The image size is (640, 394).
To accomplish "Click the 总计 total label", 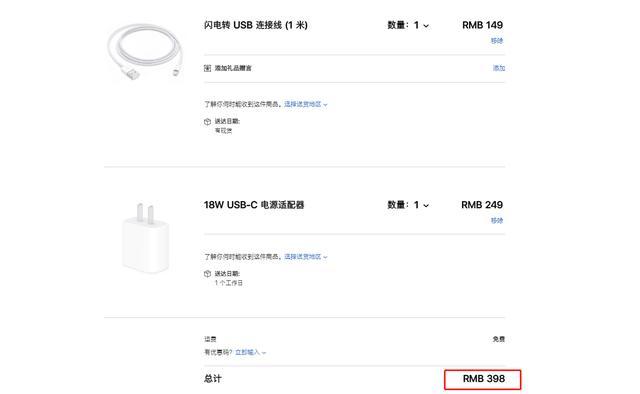I will (x=212, y=379).
